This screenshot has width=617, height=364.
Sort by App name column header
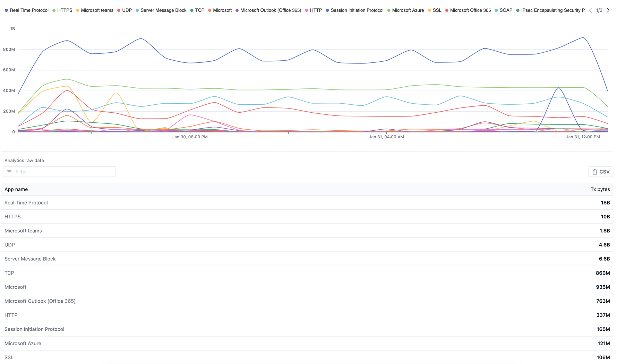(16, 189)
